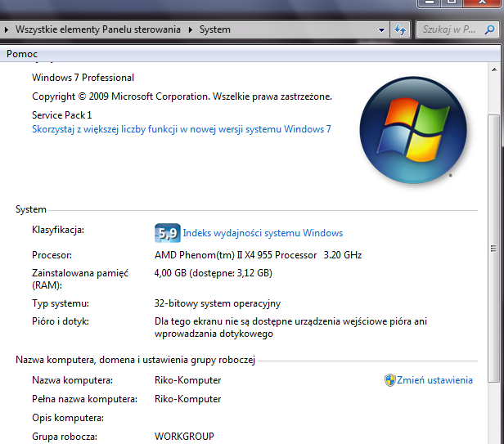The width and height of the screenshot is (504, 444).
Task: Select the Windows 7 Professional text
Action: (x=83, y=78)
